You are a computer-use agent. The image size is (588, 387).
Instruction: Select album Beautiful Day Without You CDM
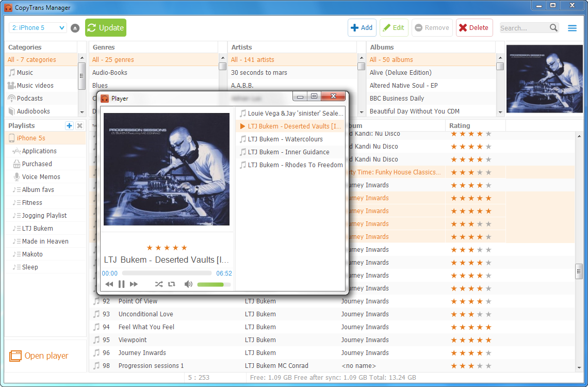click(x=431, y=111)
